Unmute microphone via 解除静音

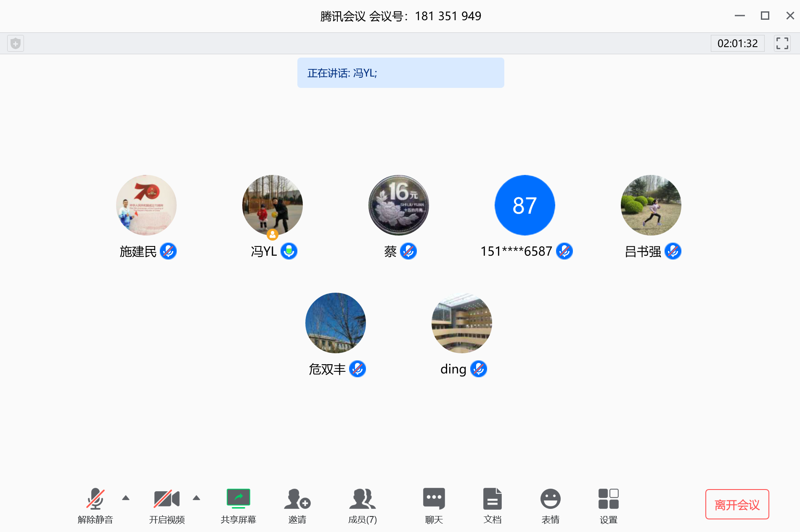[x=95, y=505]
